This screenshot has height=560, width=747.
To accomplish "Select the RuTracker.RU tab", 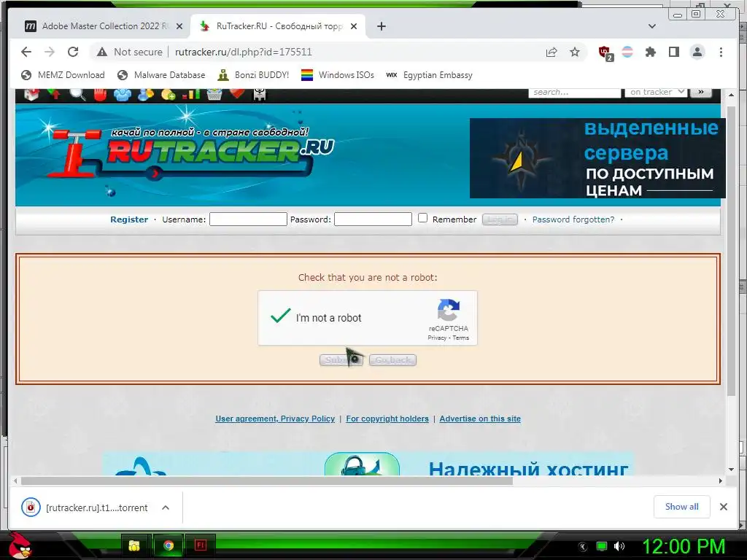I will (278, 26).
